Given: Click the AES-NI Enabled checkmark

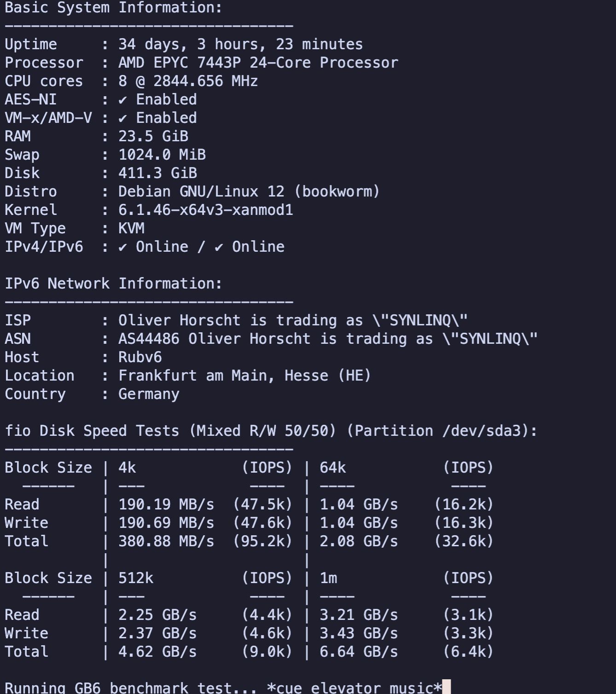Looking at the screenshot, I should click(122, 100).
